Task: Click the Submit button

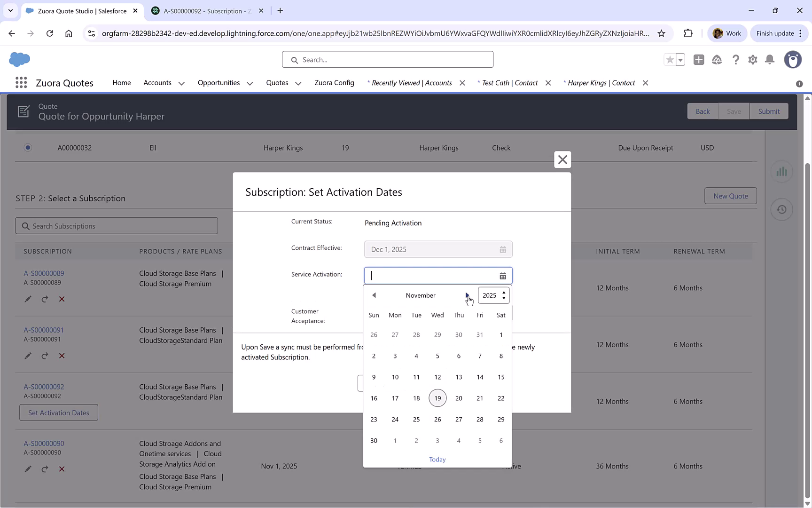Action: tap(769, 111)
